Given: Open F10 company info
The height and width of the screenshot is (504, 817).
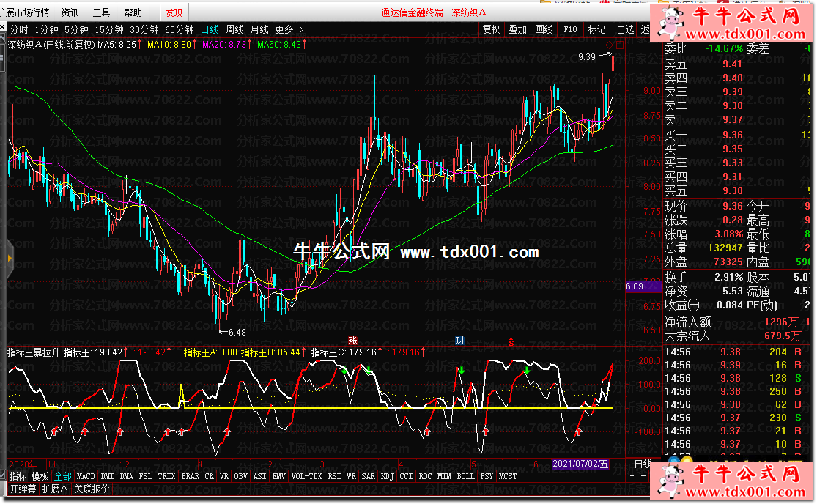Looking at the screenshot, I should click(x=571, y=30).
